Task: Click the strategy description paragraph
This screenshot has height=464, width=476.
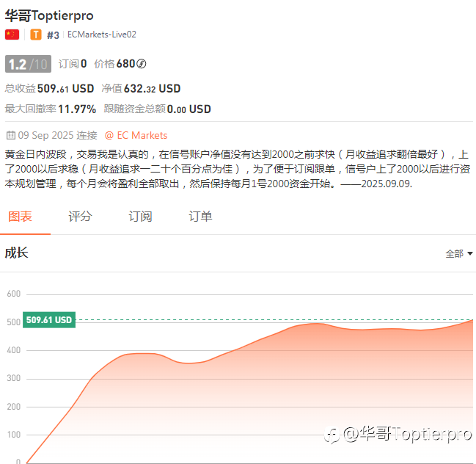Action: pyautogui.click(x=238, y=169)
